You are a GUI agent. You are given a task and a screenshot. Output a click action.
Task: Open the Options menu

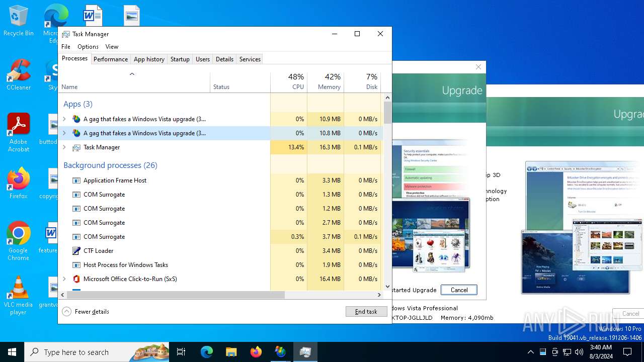(x=88, y=47)
